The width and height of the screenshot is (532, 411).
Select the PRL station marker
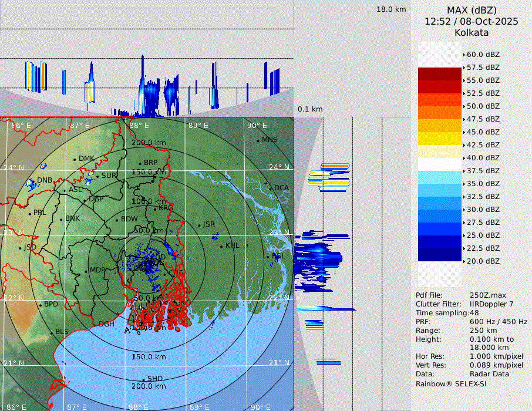[29, 213]
